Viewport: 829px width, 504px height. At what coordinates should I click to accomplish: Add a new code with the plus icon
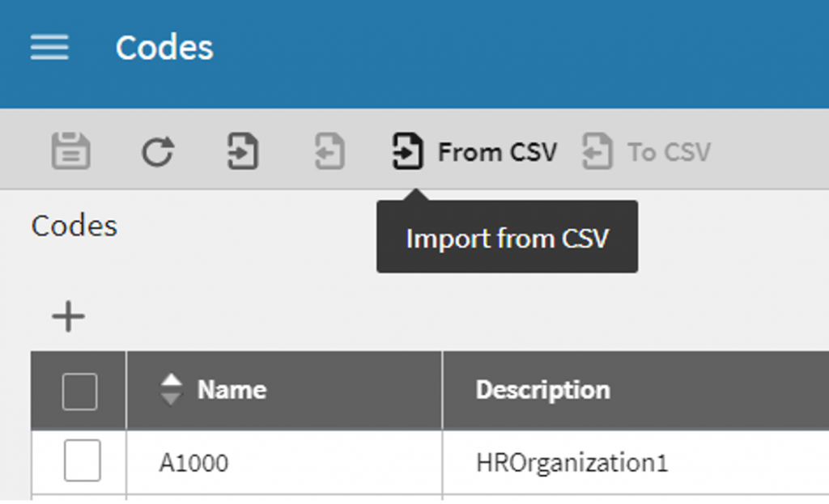click(x=68, y=316)
